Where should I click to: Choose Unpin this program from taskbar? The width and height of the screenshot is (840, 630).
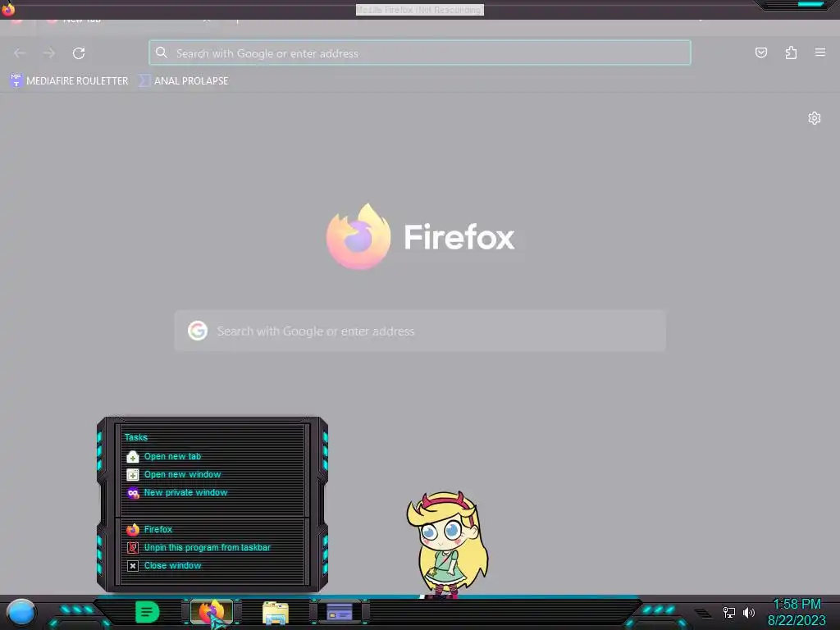click(208, 547)
